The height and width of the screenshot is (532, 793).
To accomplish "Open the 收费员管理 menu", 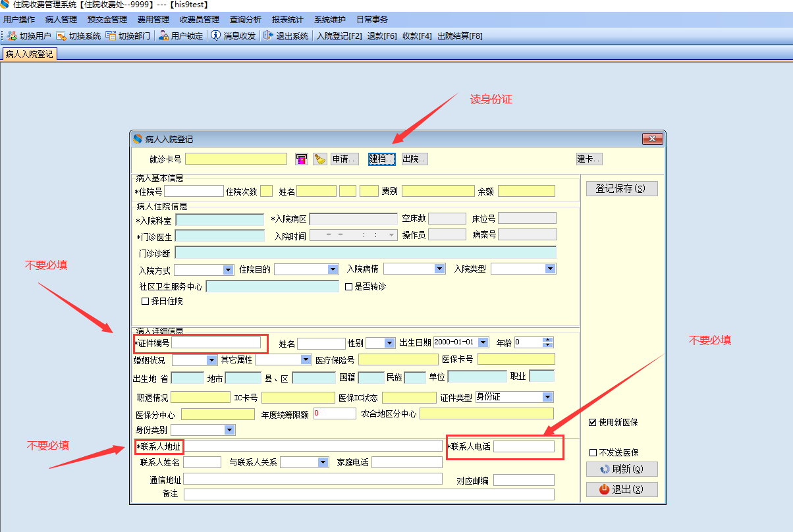I will 200,20.
